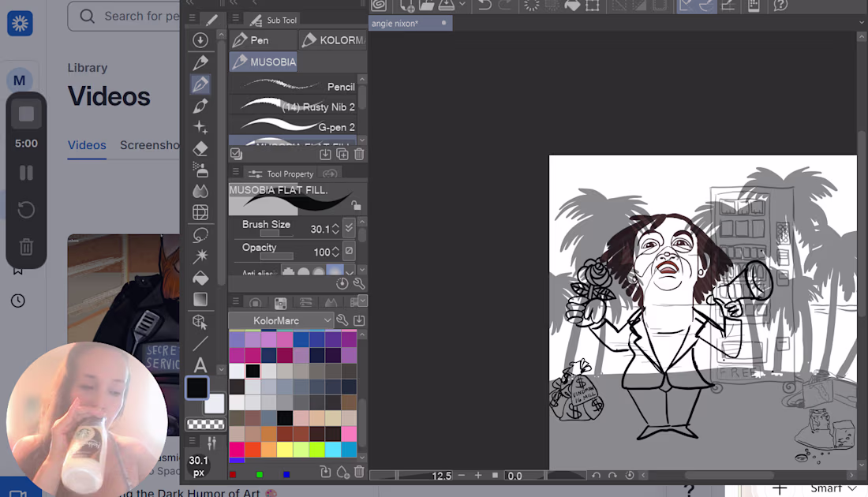Toggle the snap to ruler command bar button

point(687,6)
